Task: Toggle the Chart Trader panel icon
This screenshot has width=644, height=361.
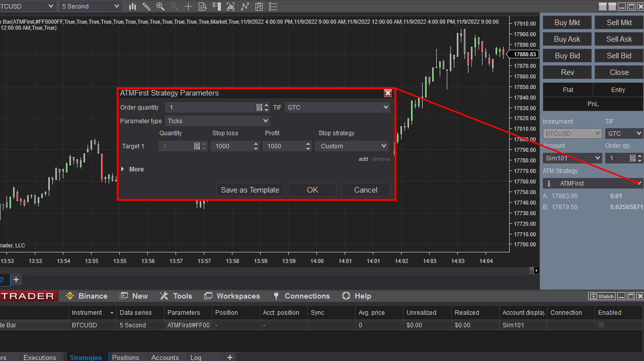Action: point(216,7)
